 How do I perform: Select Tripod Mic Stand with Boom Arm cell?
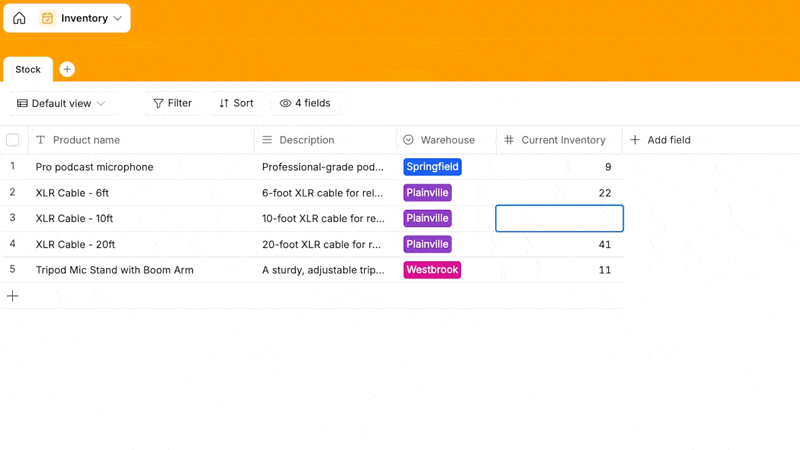142,270
